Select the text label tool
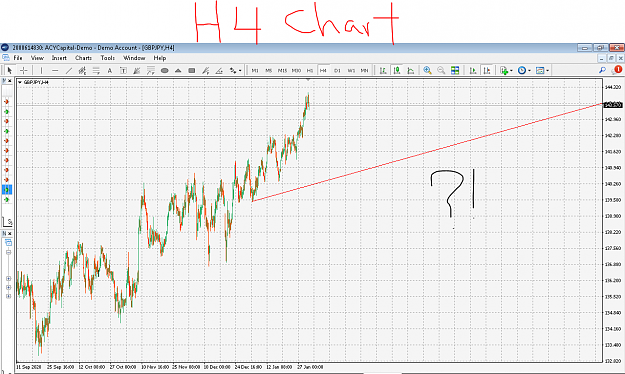 click(x=123, y=71)
